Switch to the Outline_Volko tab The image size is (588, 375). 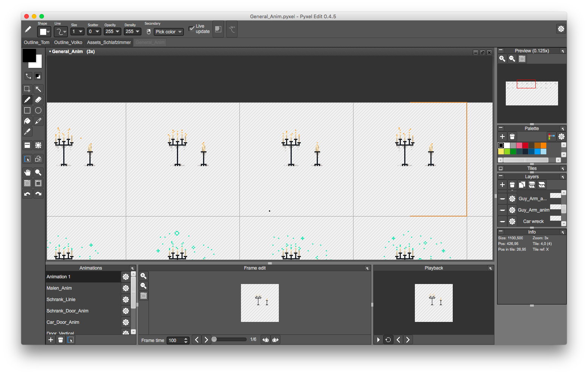pos(68,42)
